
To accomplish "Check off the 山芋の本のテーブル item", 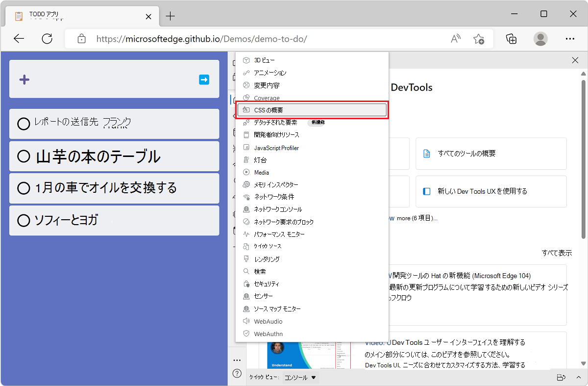I will (24, 156).
